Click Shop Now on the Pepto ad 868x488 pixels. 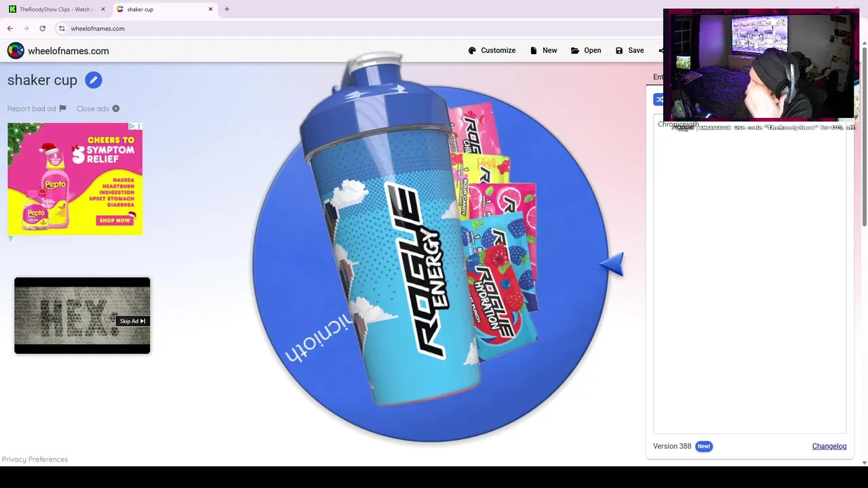pos(115,220)
